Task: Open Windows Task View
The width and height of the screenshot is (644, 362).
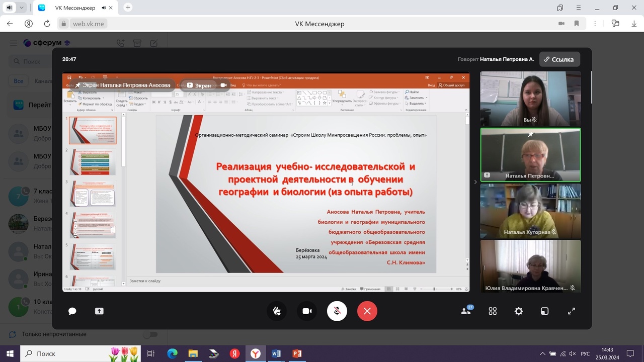Action: click(x=150, y=353)
